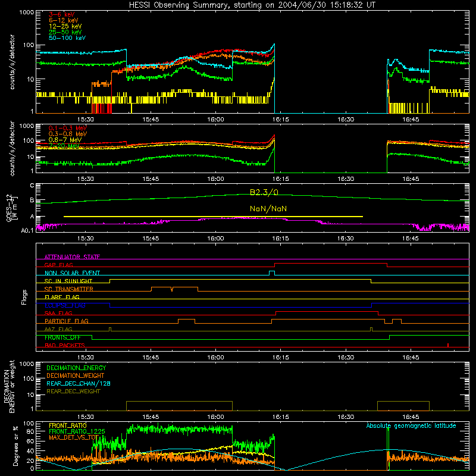Select the 3-6 keV legend label
This screenshot has height=476, width=476.
[x=62, y=14]
